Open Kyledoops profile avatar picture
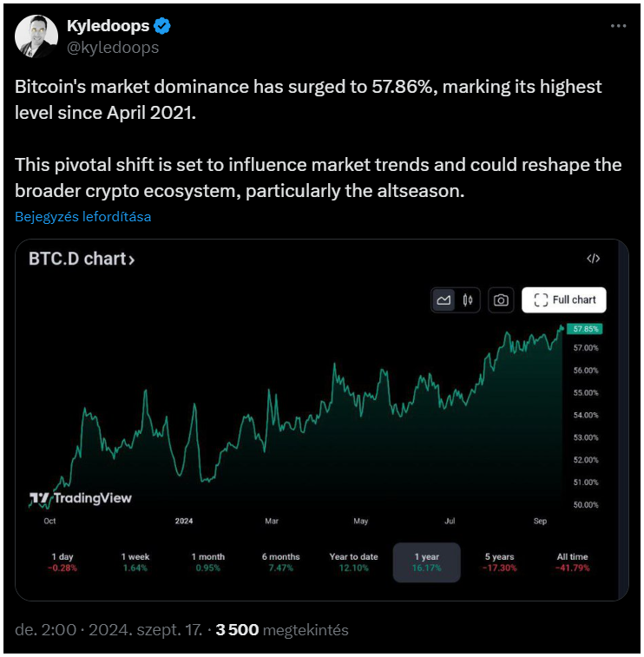The image size is (644, 657). pyautogui.click(x=36, y=36)
